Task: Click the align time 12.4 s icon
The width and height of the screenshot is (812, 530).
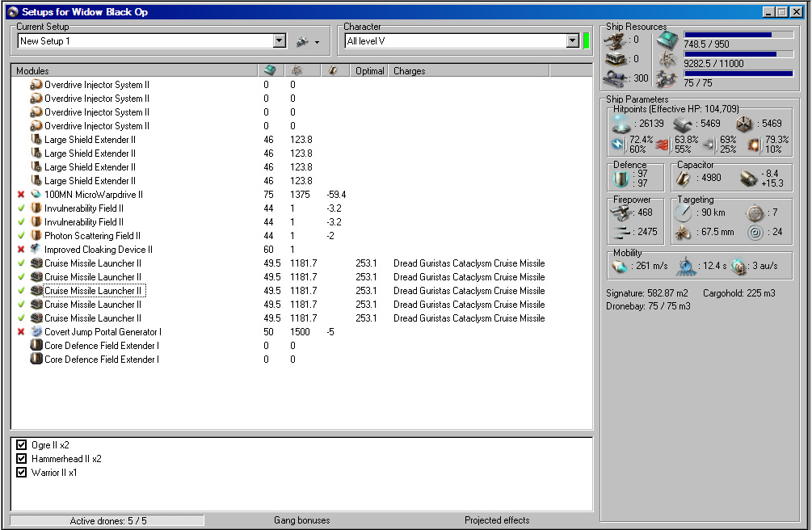Action: (x=687, y=267)
